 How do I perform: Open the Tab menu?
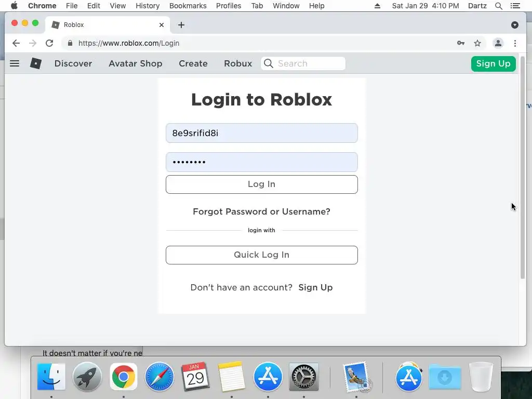tap(257, 6)
